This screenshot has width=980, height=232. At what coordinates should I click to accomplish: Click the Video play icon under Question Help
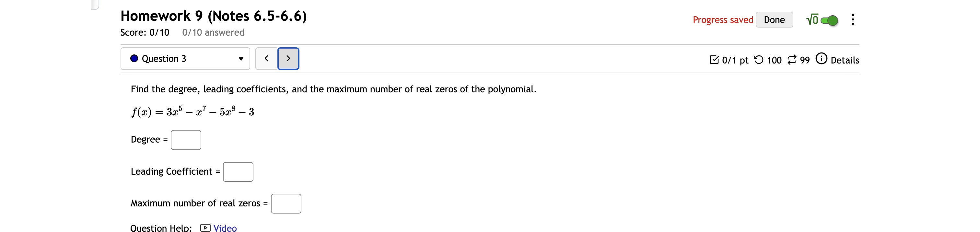[x=205, y=227]
